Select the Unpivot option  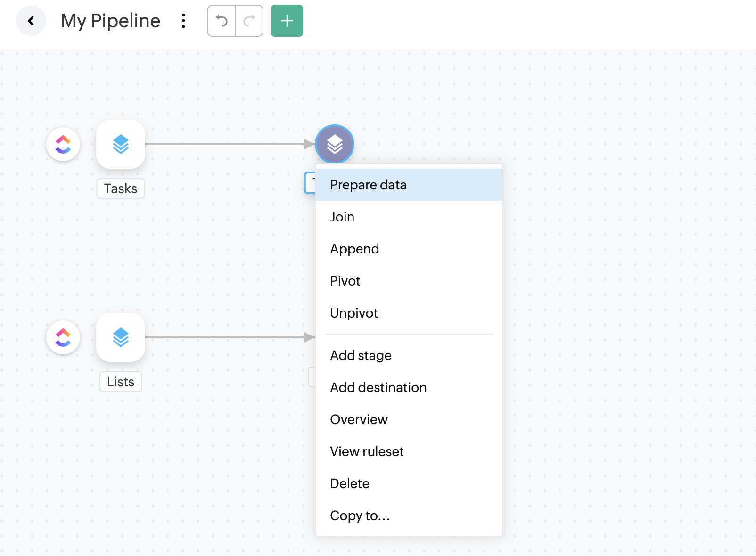tap(354, 313)
